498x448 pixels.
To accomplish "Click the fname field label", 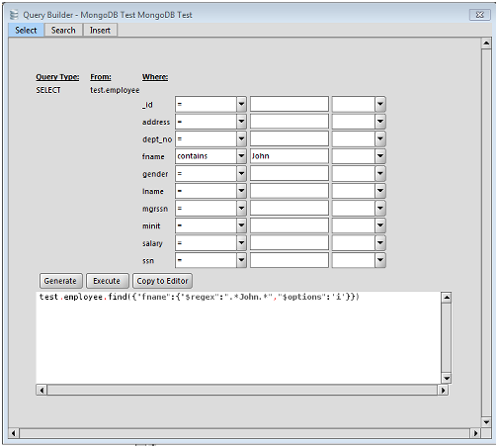I will click(153, 156).
